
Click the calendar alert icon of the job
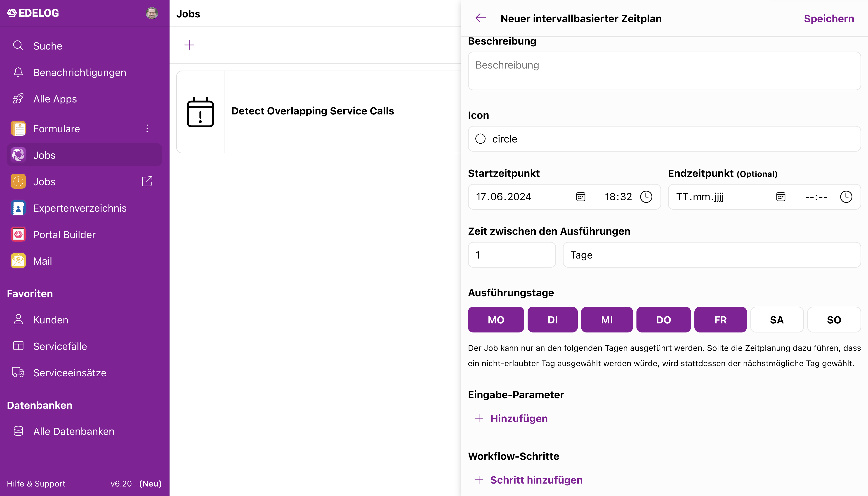click(200, 112)
